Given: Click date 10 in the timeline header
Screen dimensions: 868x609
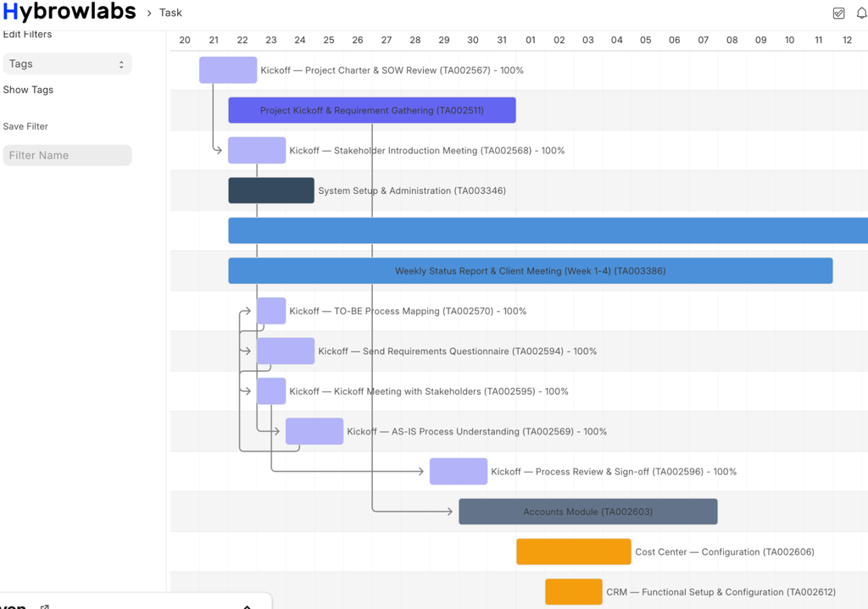Looking at the screenshot, I should (789, 40).
